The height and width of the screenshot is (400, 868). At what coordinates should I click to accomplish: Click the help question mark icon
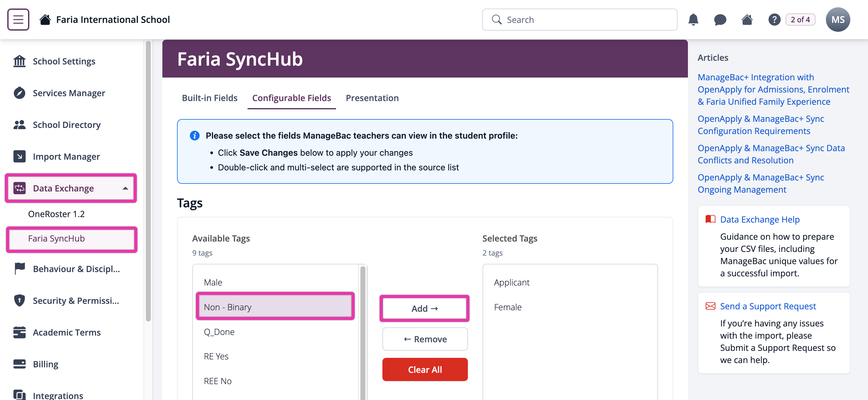coord(774,20)
